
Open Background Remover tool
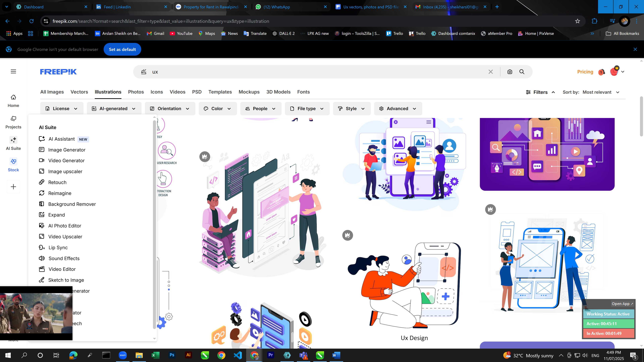click(67, 204)
